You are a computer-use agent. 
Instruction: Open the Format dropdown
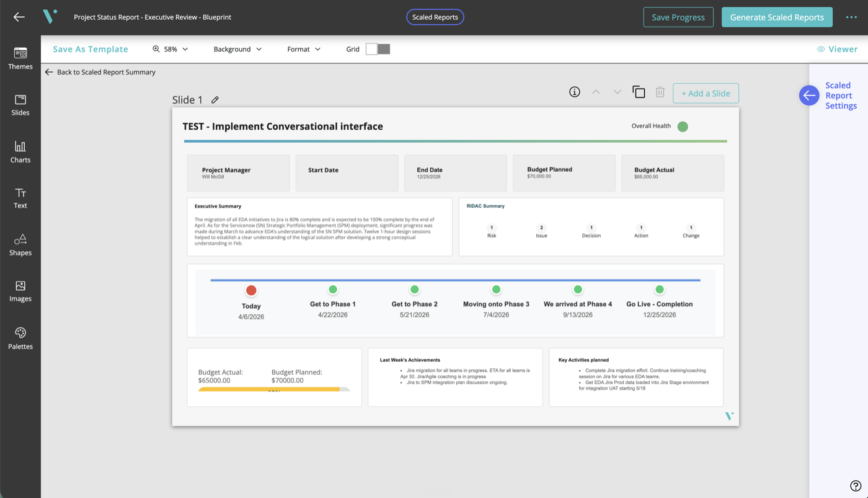(x=304, y=49)
